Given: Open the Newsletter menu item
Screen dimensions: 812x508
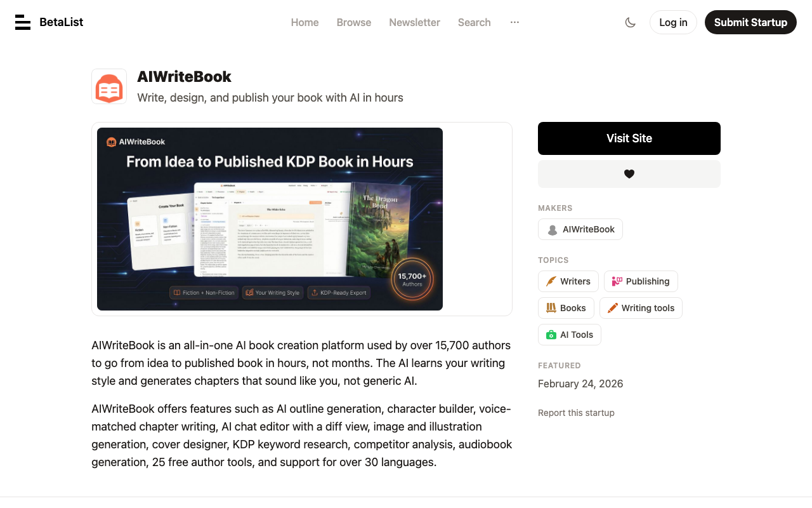Looking at the screenshot, I should click(415, 22).
